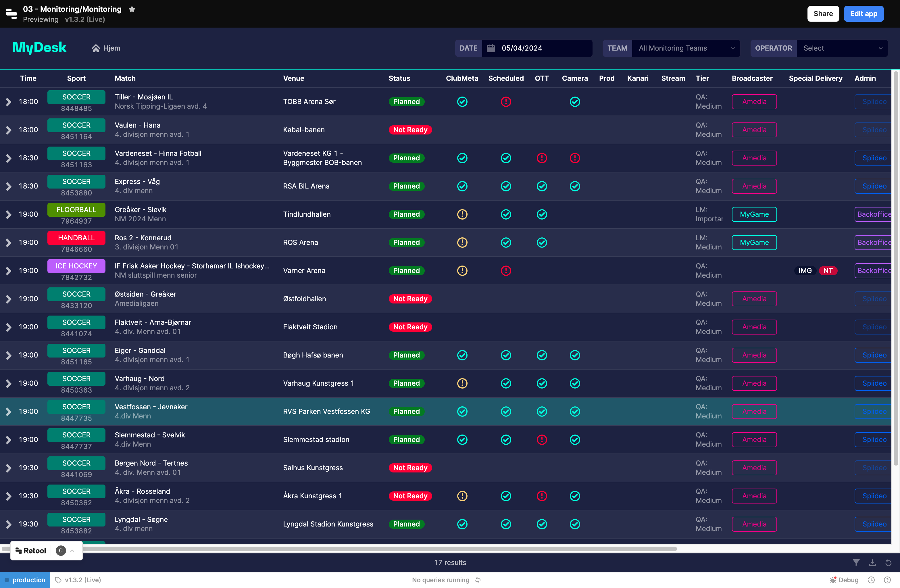The width and height of the screenshot is (900, 588).
Task: Click the red Scheduled warning for the Ice Hockey match
Action: [505, 271]
